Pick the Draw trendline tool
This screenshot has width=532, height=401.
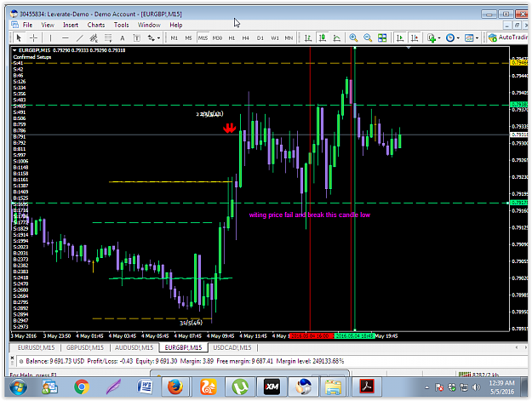79,38
